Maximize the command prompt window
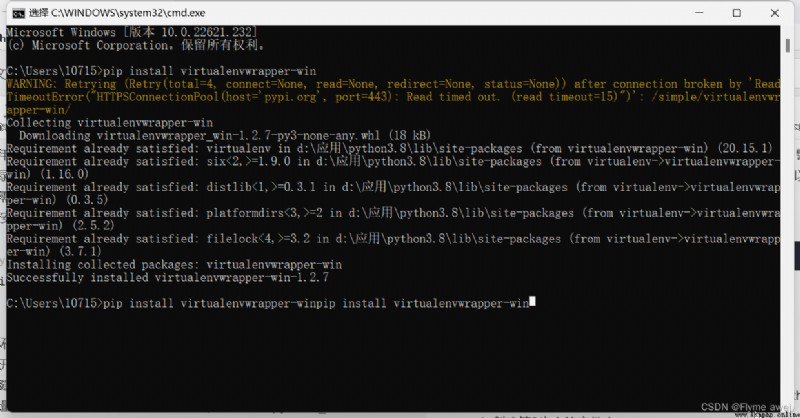The width and height of the screenshot is (800, 418). [x=737, y=13]
